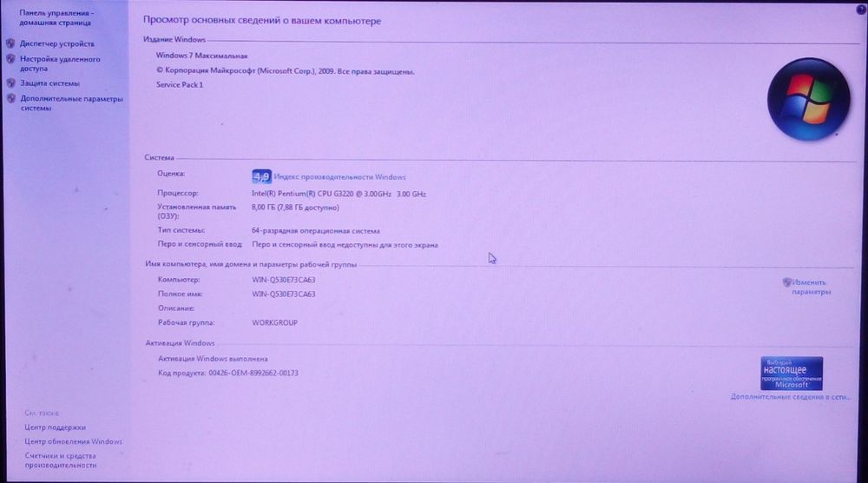
Task: Select the Активация Windows выполнена text
Action: click(213, 359)
